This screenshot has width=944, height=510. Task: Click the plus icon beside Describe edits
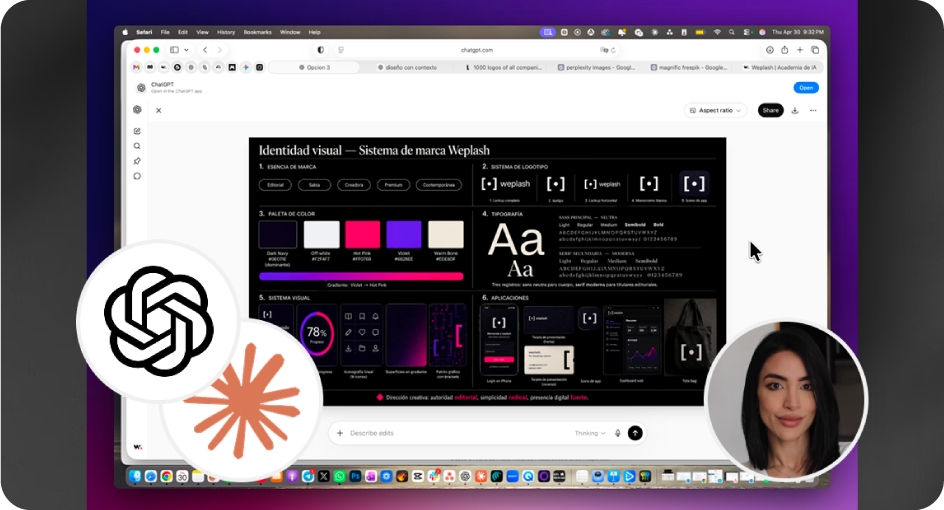pos(340,433)
